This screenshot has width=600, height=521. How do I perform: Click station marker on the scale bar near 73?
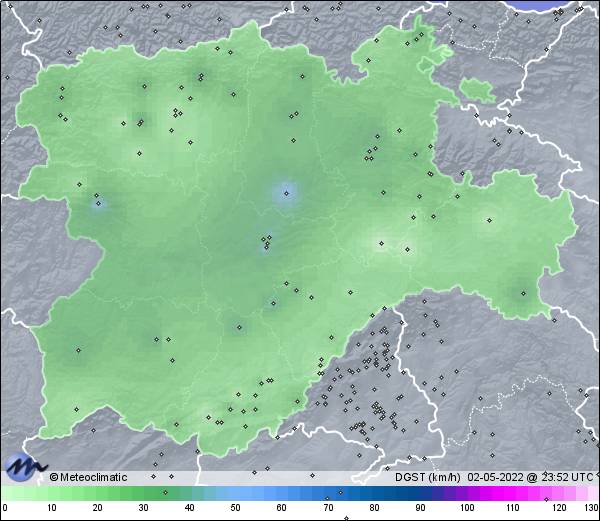coord(341,492)
